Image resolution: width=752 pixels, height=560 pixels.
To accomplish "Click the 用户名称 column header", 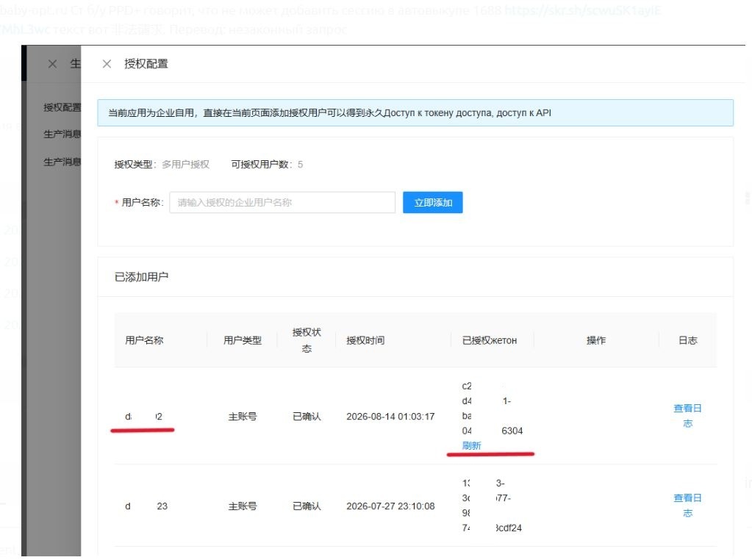I will click(x=144, y=340).
